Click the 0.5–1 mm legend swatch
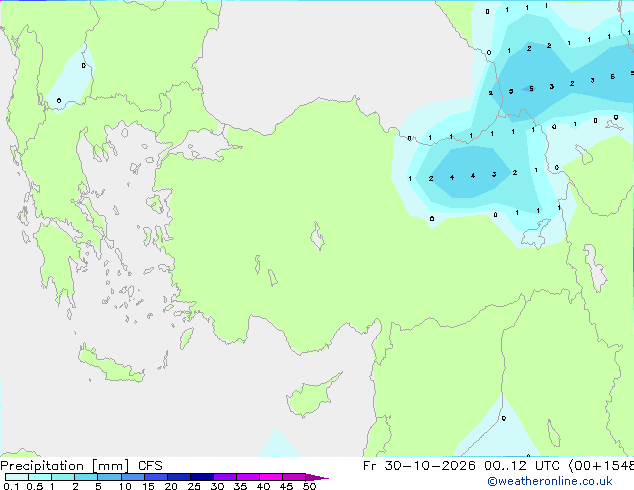The image size is (634, 490). click(40, 477)
